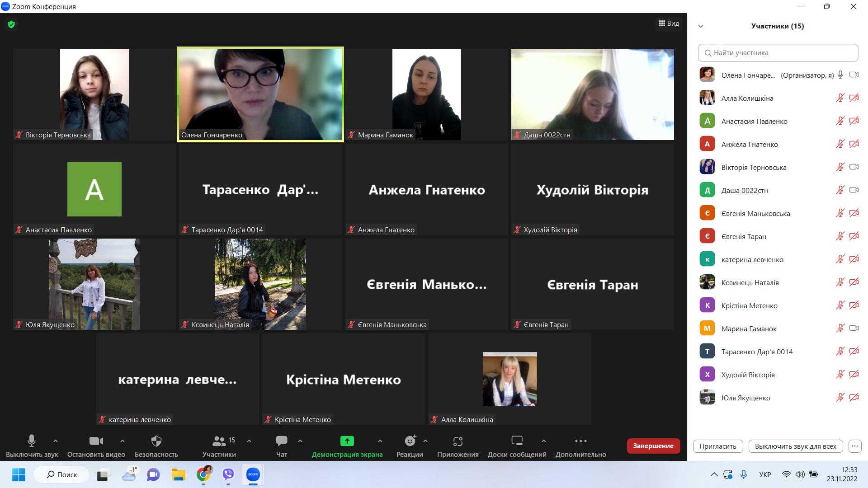Image resolution: width=868 pixels, height=488 pixels.
Task: Open the Apps icon in toolbar
Action: 458,441
